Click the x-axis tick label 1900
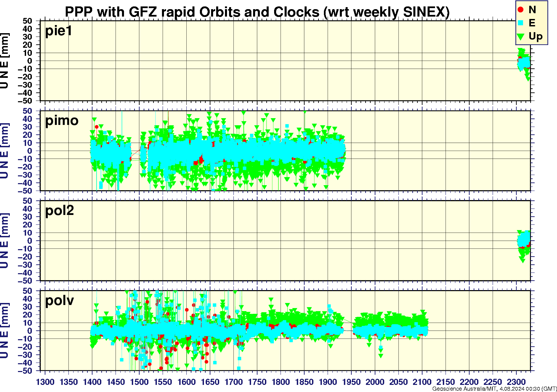The image size is (557, 392). [328, 382]
